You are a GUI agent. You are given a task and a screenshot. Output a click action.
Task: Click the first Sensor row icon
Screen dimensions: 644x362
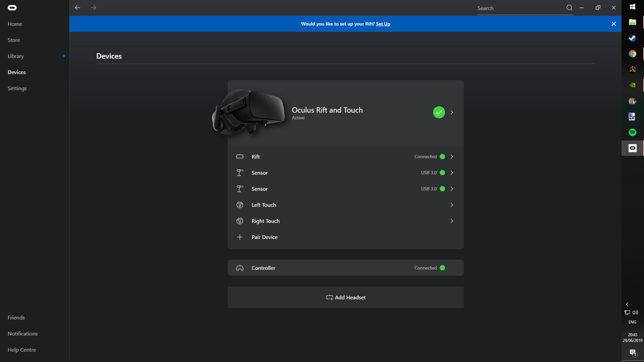[x=240, y=172]
